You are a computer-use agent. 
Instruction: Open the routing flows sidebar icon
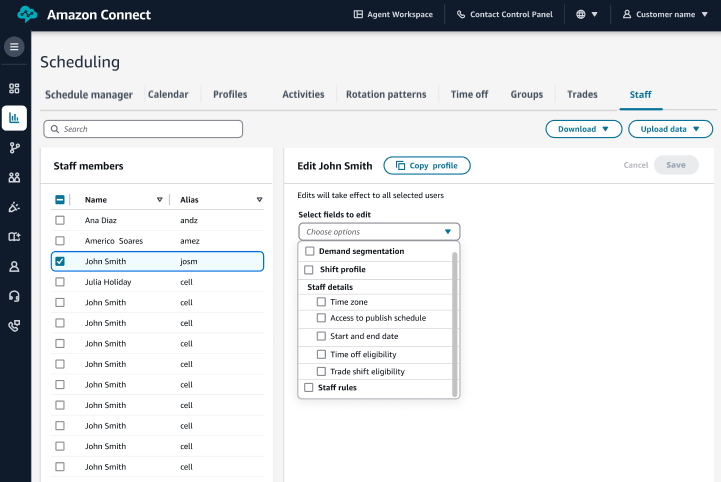14,148
